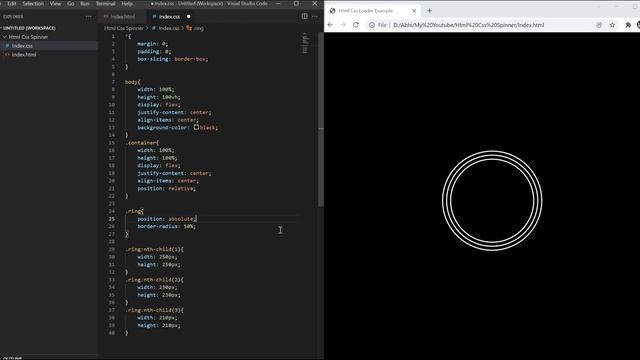This screenshot has width=640, height=360.
Task: Click Html Css Spinner in the breadcrumb
Action: (123, 28)
